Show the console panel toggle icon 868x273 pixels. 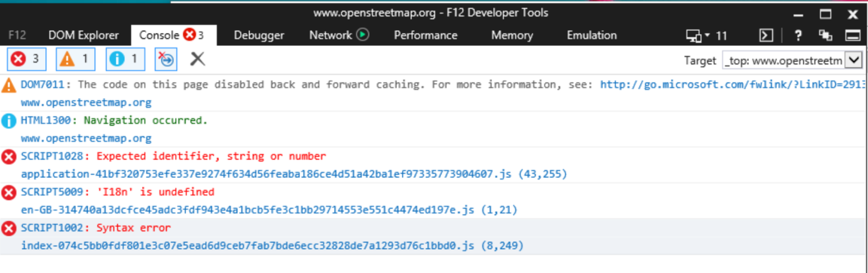point(766,35)
